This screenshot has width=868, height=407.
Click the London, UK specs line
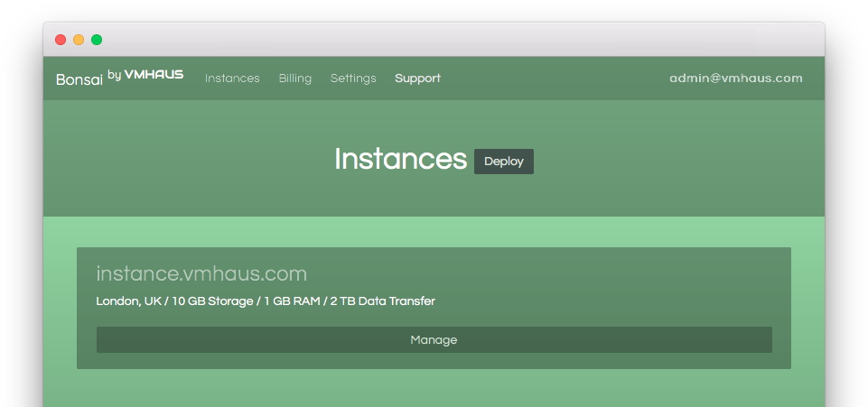click(266, 301)
